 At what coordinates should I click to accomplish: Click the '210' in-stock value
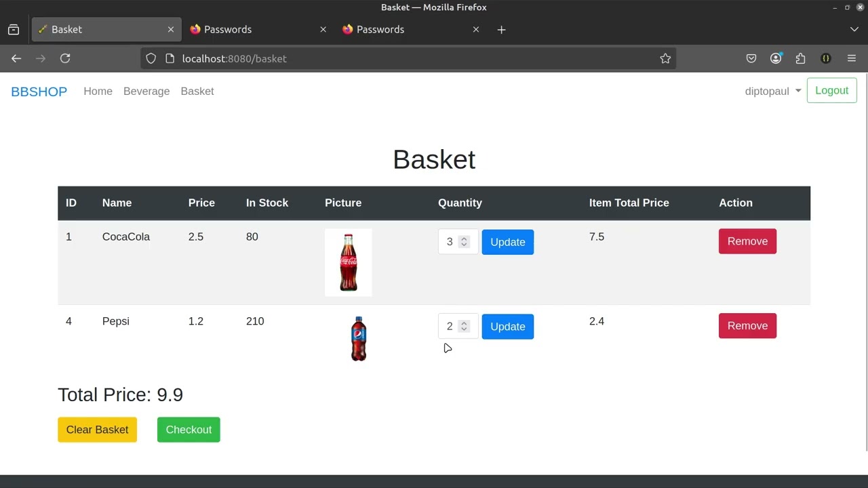tap(255, 321)
